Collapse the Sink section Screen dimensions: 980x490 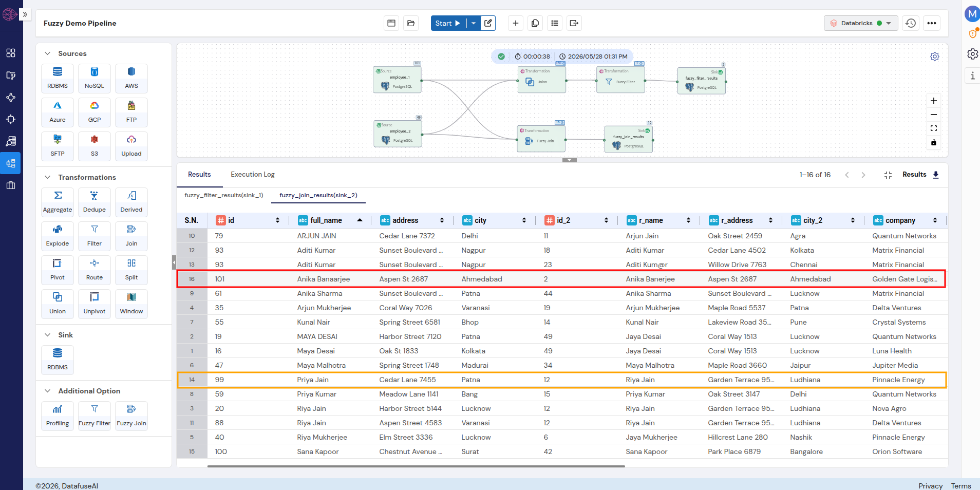[48, 335]
